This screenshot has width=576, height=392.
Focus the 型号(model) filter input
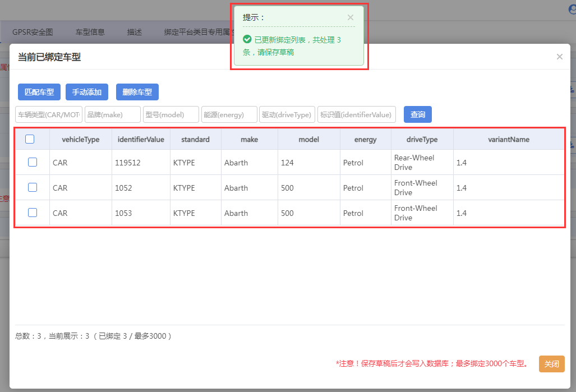[171, 114]
